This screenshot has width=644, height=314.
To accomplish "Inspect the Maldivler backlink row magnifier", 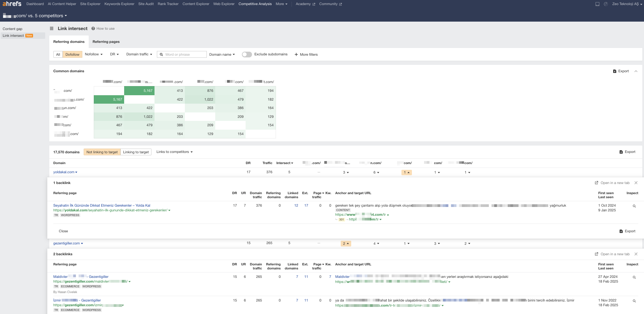I will (634, 277).
